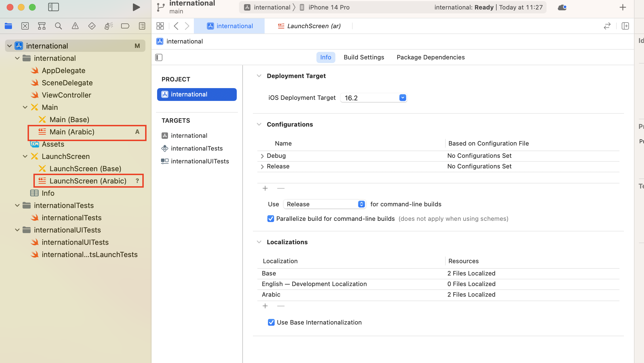Toggle Use Base Internationalization checkbox
644x363 pixels.
click(271, 322)
